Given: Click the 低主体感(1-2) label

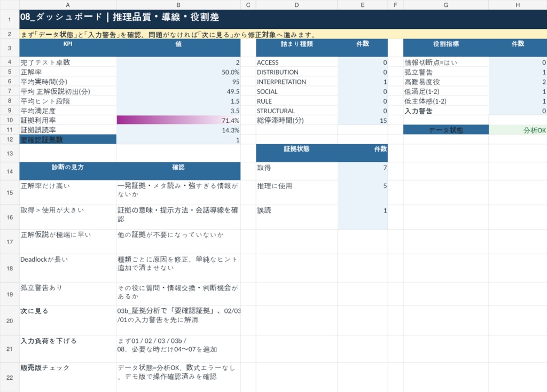Looking at the screenshot, I should [446, 101].
